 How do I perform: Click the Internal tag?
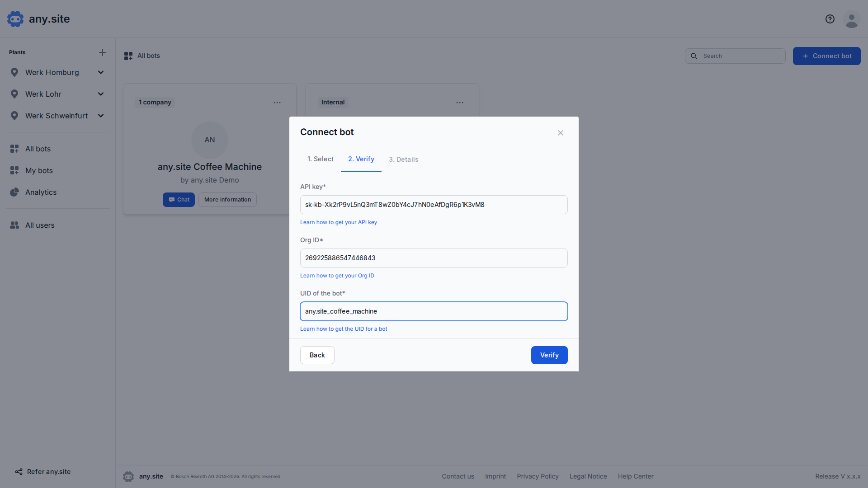333,103
